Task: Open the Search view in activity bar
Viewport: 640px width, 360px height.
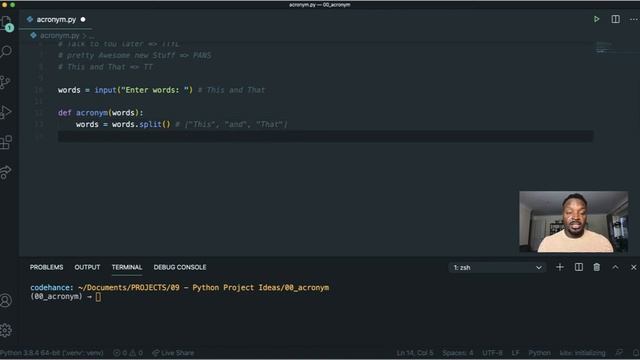Action: pyautogui.click(x=6, y=51)
